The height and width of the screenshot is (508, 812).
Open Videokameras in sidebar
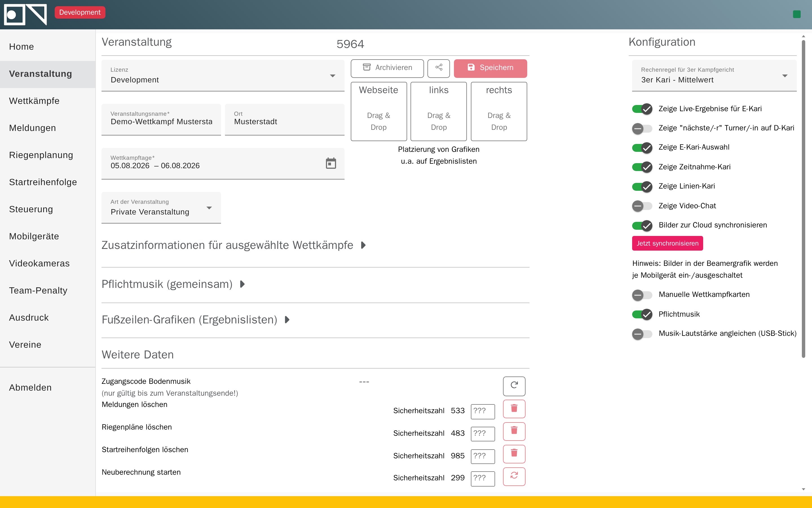pos(48,263)
